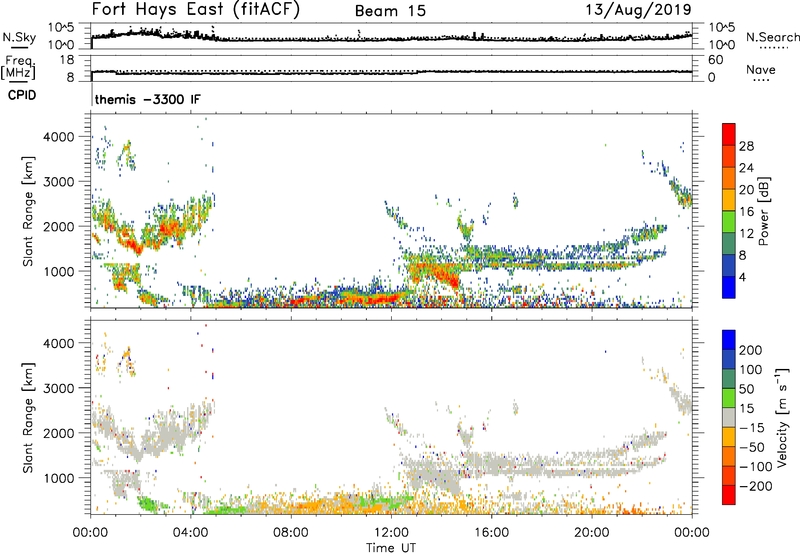The width and height of the screenshot is (800, 554).
Task: Click the 'Time UT' axis label
Action: click(x=391, y=548)
